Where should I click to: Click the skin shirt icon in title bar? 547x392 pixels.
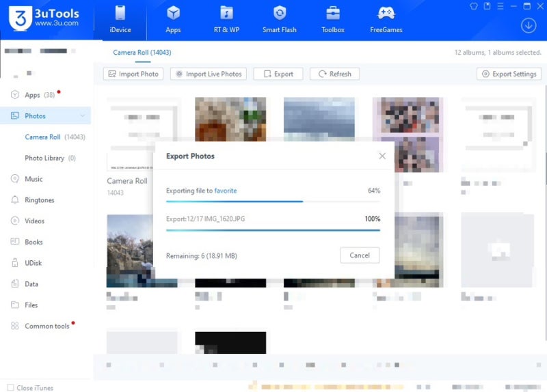(473, 6)
